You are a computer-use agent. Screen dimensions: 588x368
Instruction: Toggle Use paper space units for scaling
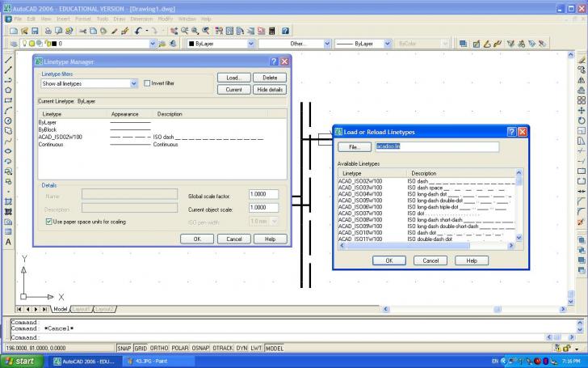pyautogui.click(x=48, y=222)
